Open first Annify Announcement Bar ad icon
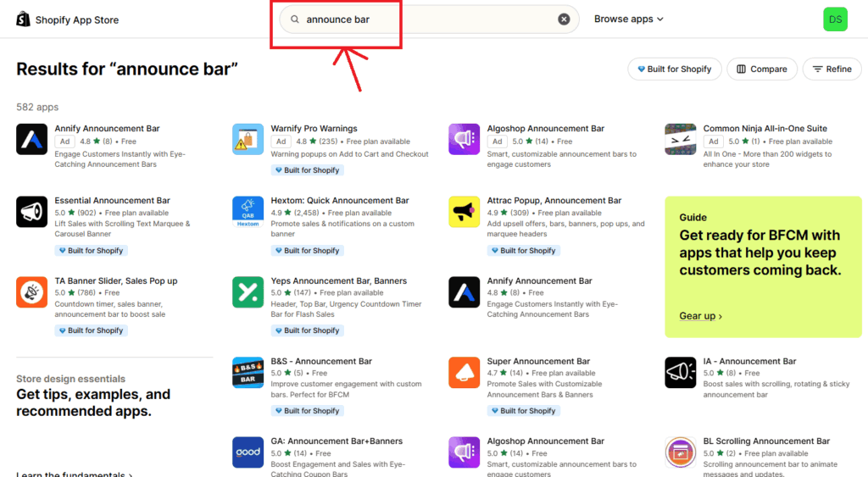 pyautogui.click(x=31, y=139)
